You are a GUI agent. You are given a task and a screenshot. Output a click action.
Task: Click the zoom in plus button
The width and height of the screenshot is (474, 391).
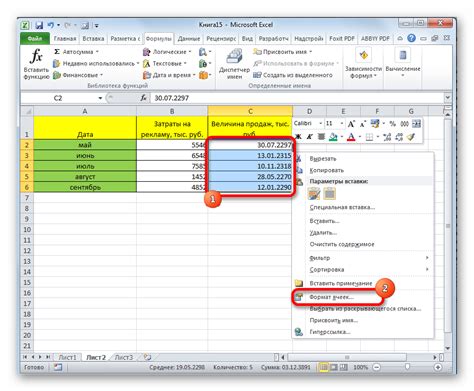438,367
